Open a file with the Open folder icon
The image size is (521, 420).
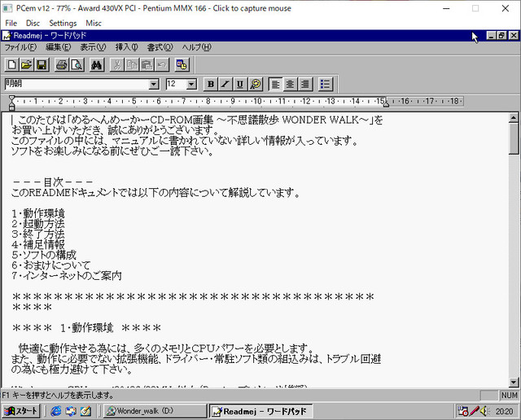point(27,65)
